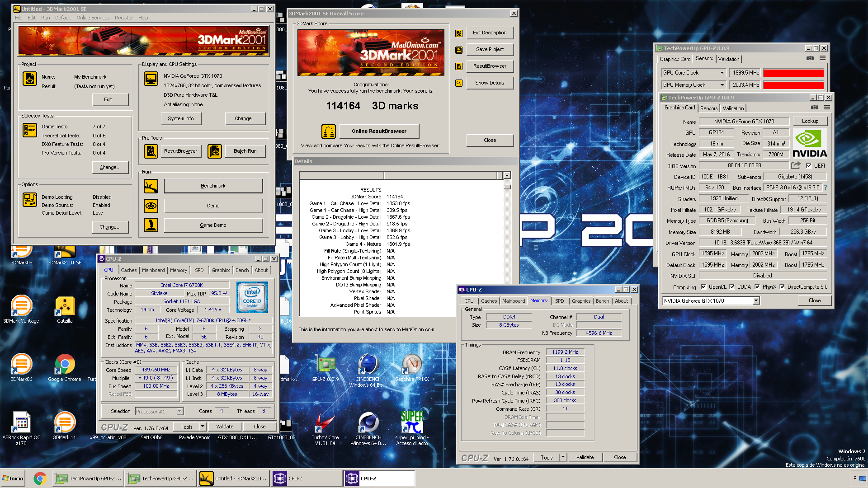Open the File menu in 3DMark2001 SE
This screenshot has width=868, height=488.
(19, 18)
